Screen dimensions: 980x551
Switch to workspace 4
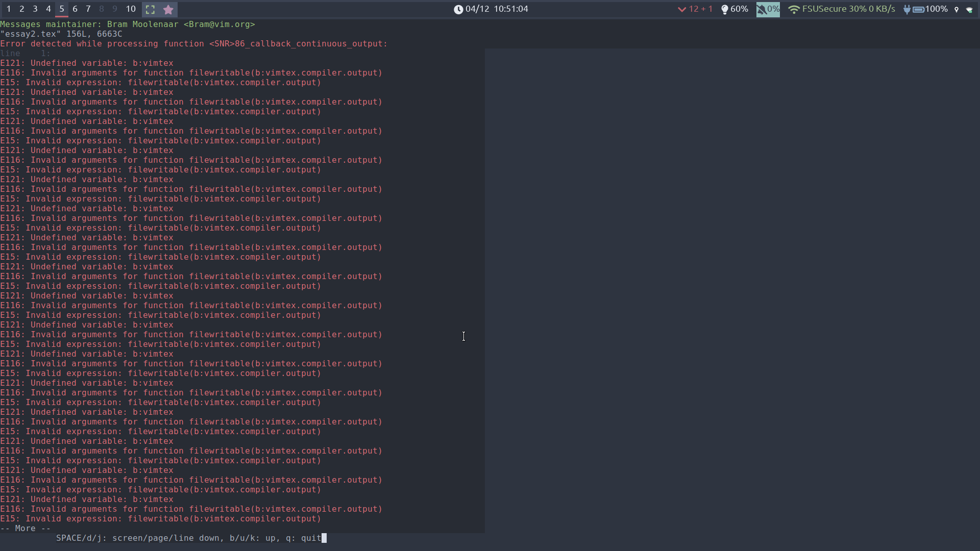tap(48, 9)
